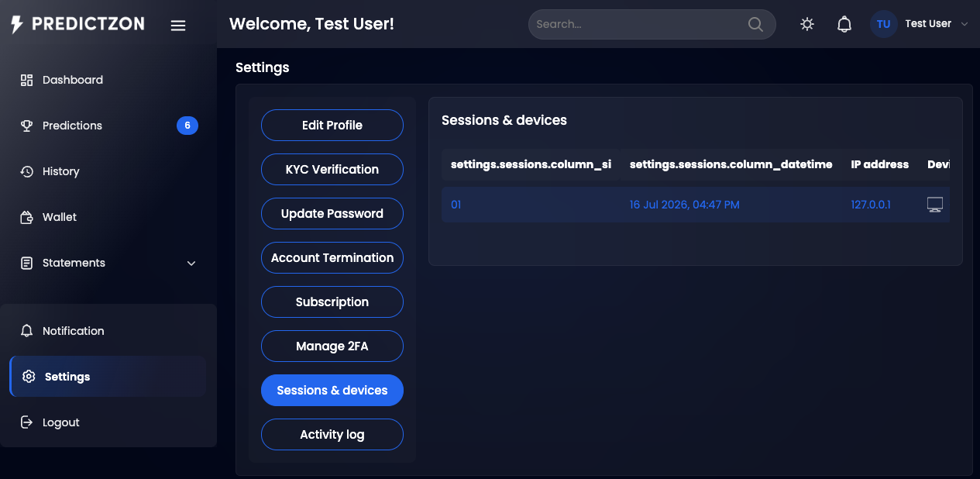Screen dimensions: 980x479
Task: Click the hamburger menu icon
Action: (178, 26)
